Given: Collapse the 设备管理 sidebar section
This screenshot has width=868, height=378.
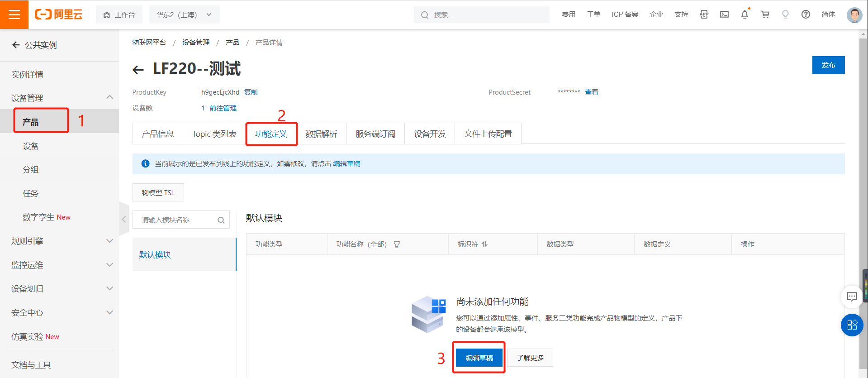Looking at the screenshot, I should (109, 97).
